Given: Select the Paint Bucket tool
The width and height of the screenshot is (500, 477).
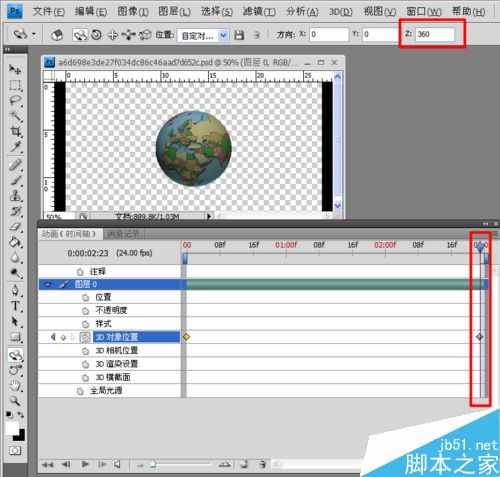Looking at the screenshot, I should (15, 242).
